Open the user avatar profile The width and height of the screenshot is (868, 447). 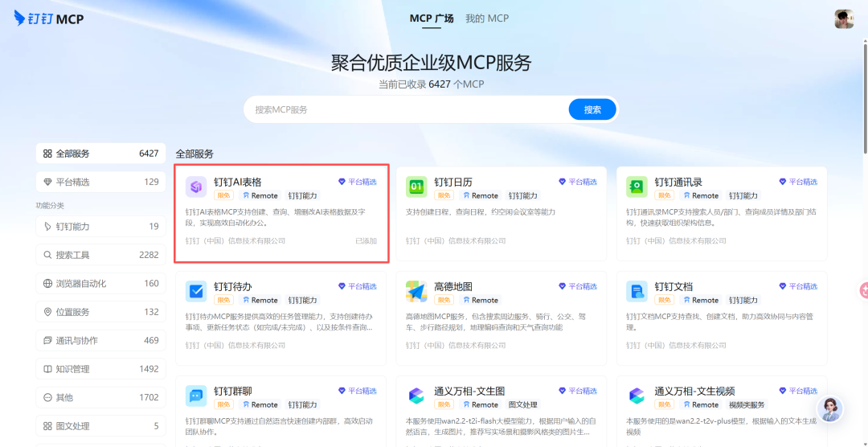point(844,18)
